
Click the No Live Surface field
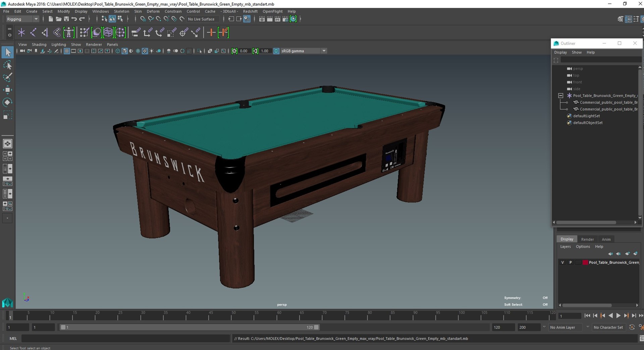[x=203, y=19]
